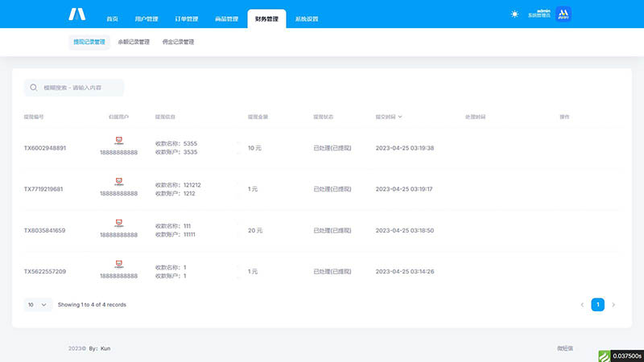Click user avatar in row TX8035841659
The height and width of the screenshot is (362, 644).
click(x=118, y=224)
